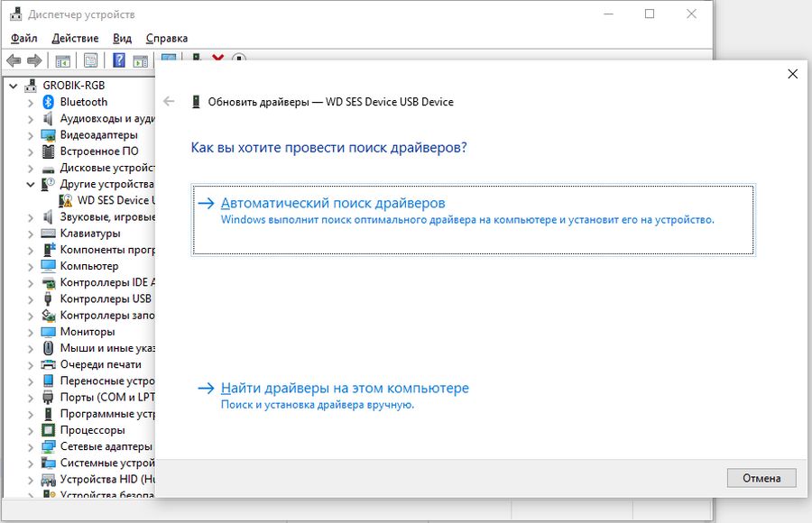Expand the Bluetooth category
Image resolution: width=812 pixels, height=523 pixels.
click(x=31, y=102)
